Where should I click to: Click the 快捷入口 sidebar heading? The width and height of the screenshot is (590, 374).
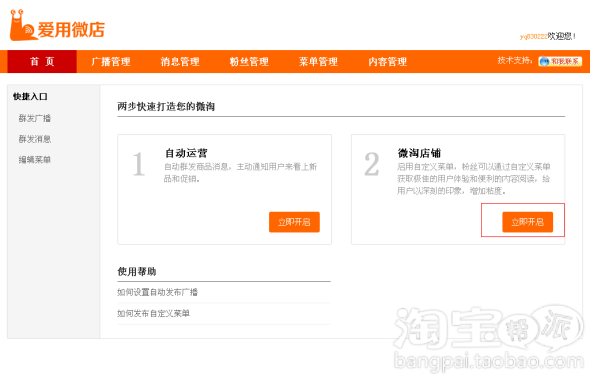(x=30, y=97)
